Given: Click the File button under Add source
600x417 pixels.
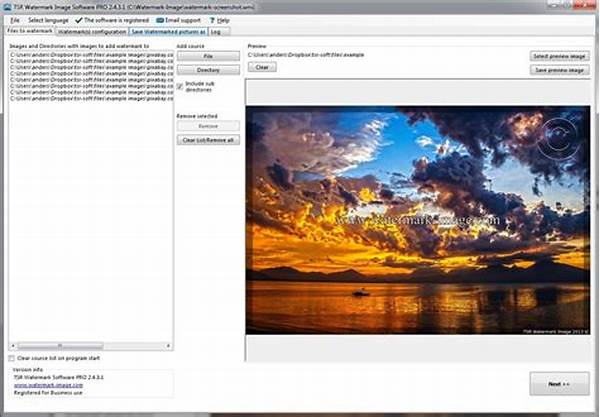Looking at the screenshot, I should tap(208, 56).
